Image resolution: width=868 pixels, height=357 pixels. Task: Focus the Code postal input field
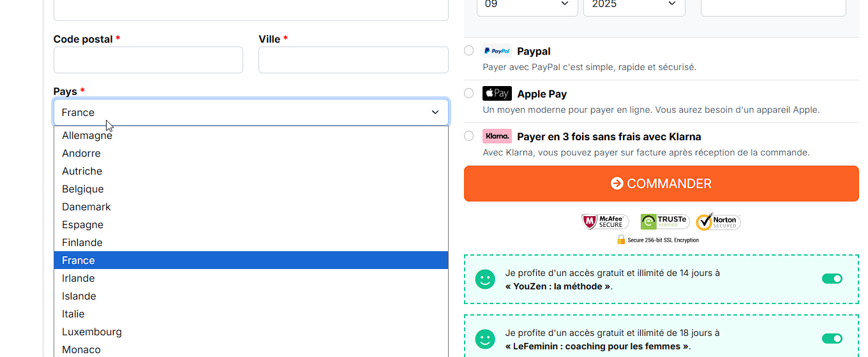148,60
